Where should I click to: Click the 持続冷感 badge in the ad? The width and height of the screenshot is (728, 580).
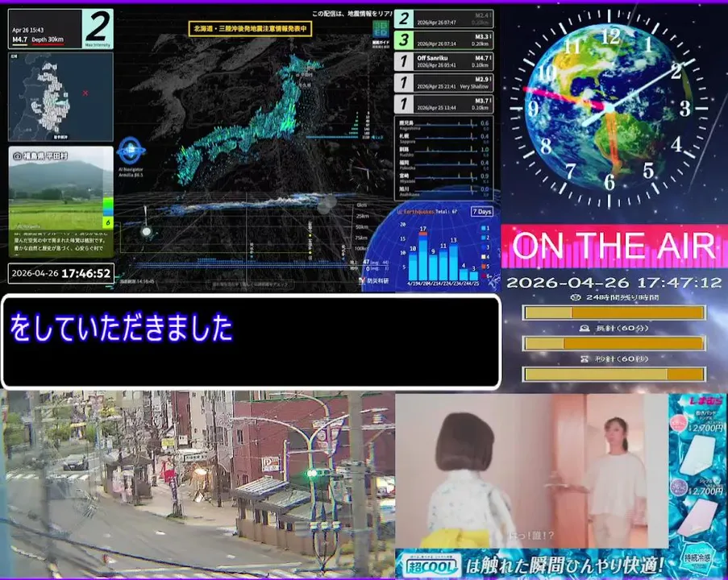(x=698, y=558)
